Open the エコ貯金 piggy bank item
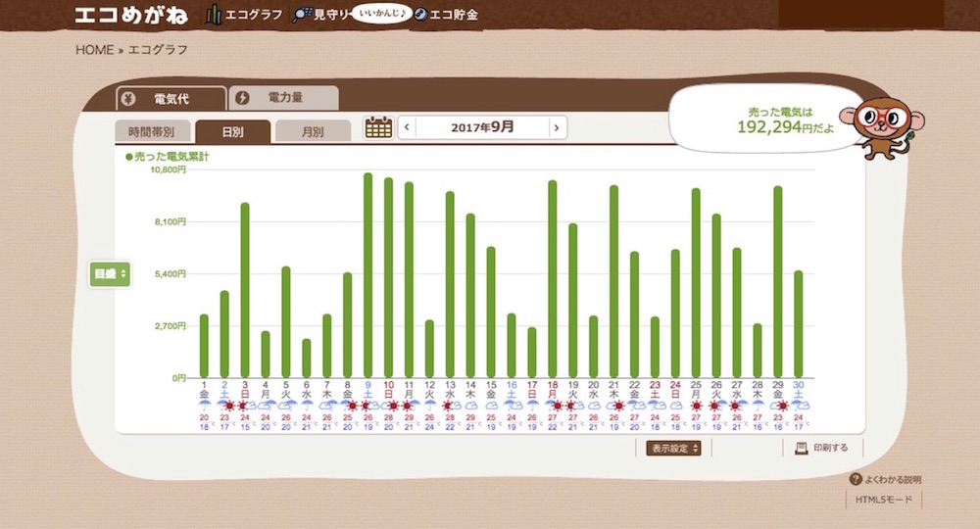Viewport: 980px width, 529px height. (447, 15)
